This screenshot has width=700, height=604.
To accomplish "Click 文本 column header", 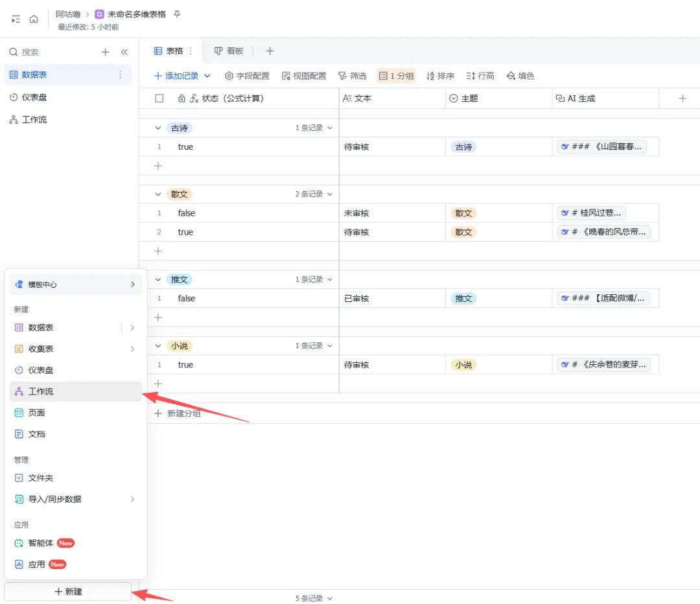I will [x=392, y=99].
